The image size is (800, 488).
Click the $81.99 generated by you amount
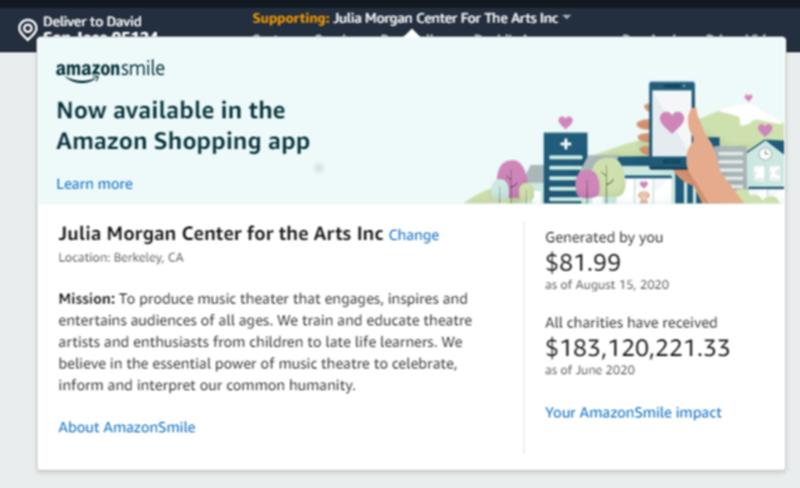(x=583, y=262)
